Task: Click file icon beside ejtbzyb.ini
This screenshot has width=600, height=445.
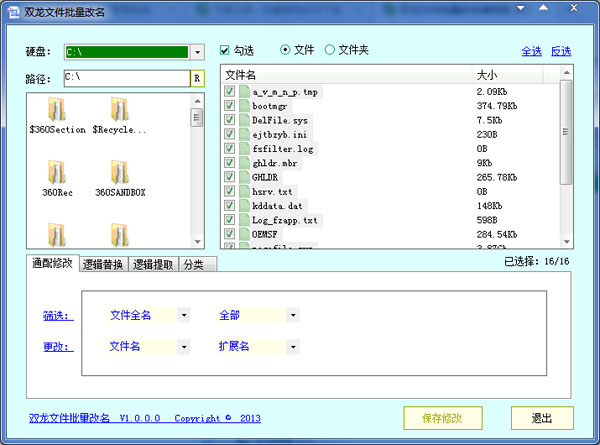Action: (x=245, y=134)
